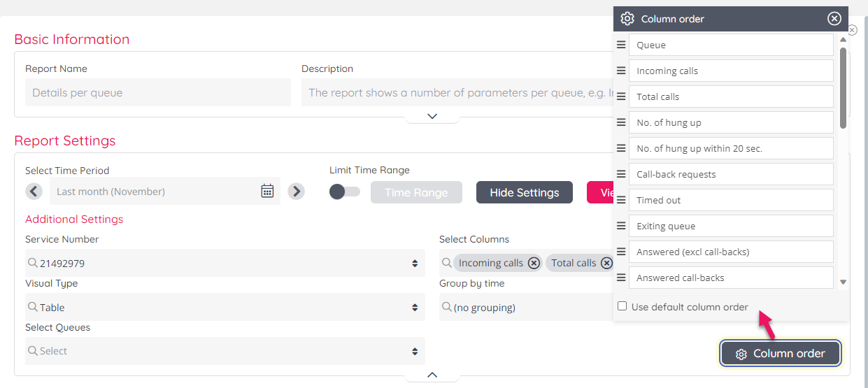This screenshot has height=388, width=868.
Task: Click the Column order button
Action: [781, 354]
